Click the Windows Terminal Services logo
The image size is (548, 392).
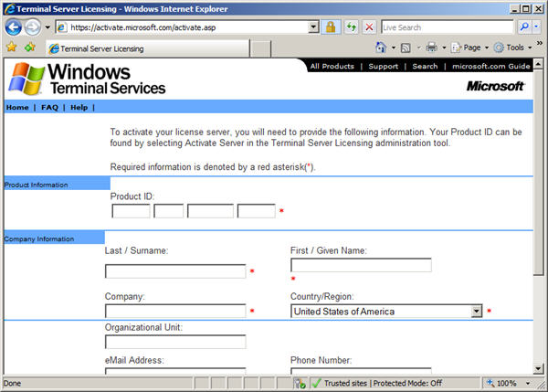tap(87, 79)
